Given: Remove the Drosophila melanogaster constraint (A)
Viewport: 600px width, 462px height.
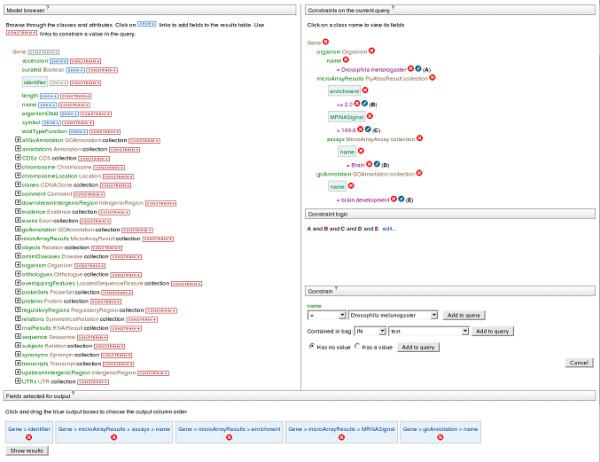Looking at the screenshot, I should click(411, 68).
